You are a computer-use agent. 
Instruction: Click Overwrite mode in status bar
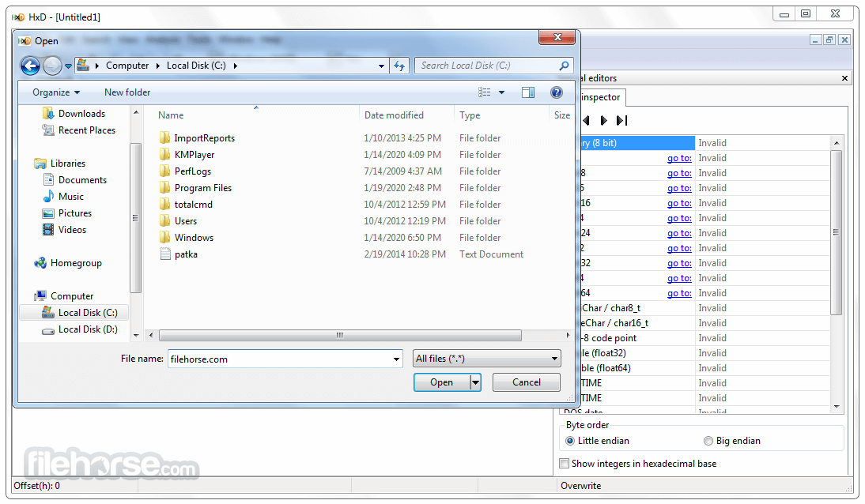click(581, 486)
